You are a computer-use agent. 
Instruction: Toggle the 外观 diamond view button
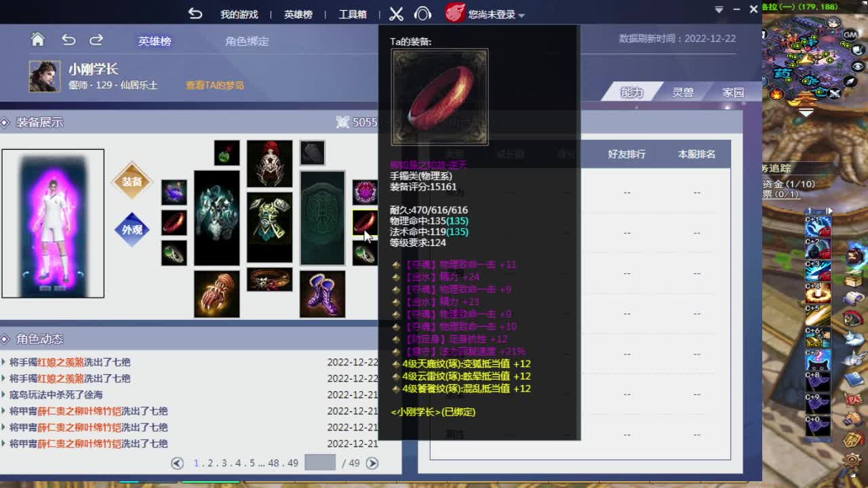click(132, 230)
